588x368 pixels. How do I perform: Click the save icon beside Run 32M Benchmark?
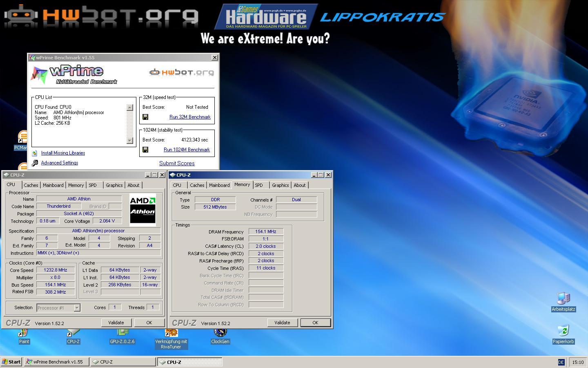(x=145, y=117)
